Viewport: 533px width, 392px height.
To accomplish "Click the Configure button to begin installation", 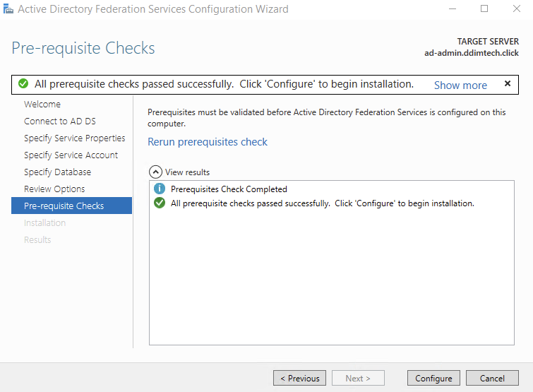I will 433,378.
